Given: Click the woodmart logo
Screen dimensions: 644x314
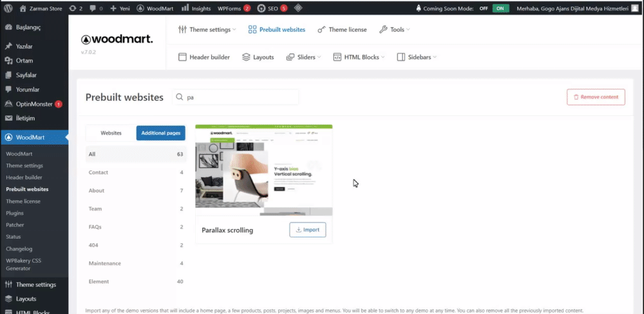Looking at the screenshot, I should point(117,39).
